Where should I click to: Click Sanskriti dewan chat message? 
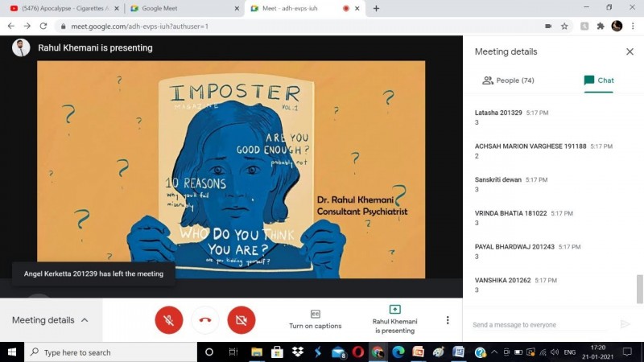tap(511, 184)
